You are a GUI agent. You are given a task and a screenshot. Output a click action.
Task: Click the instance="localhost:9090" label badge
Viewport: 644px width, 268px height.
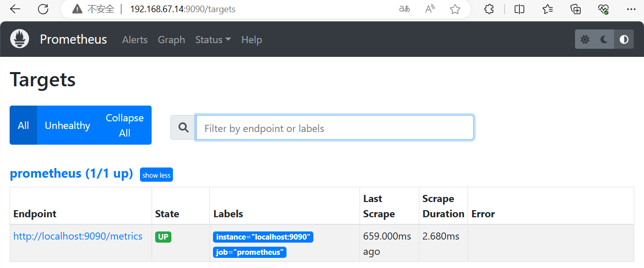click(263, 237)
